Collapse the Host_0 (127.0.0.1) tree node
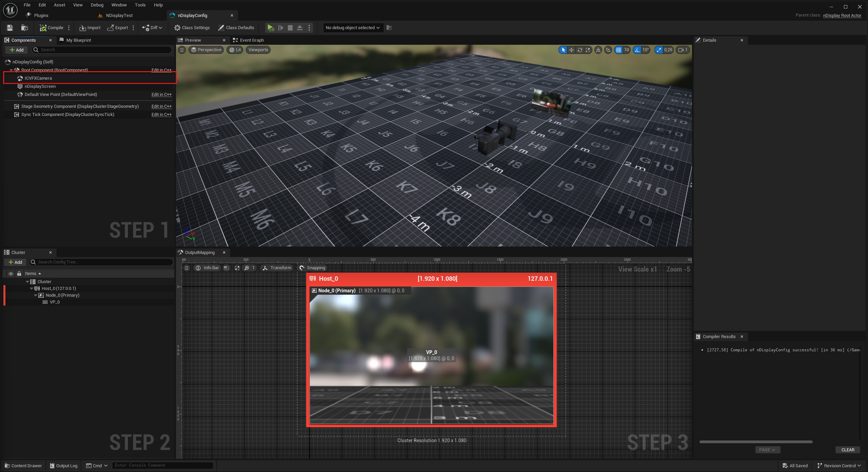This screenshot has height=472, width=868. coord(32,289)
